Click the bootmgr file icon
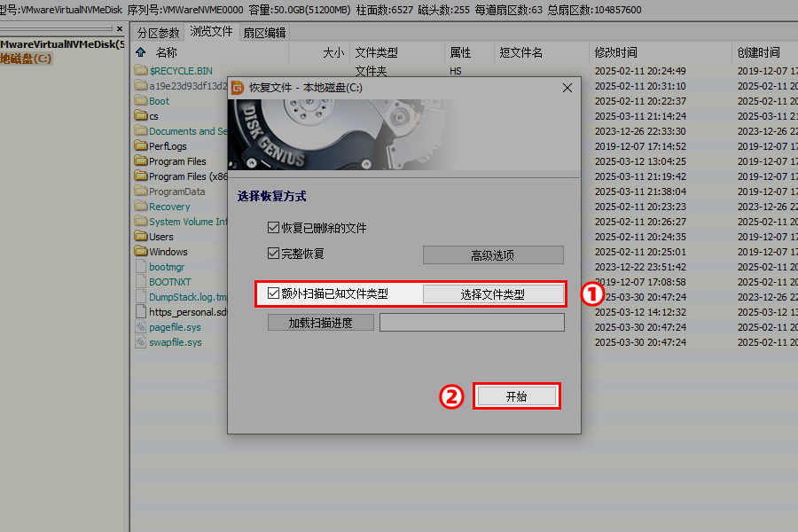Screen dimensions: 798x532 (141, 266)
